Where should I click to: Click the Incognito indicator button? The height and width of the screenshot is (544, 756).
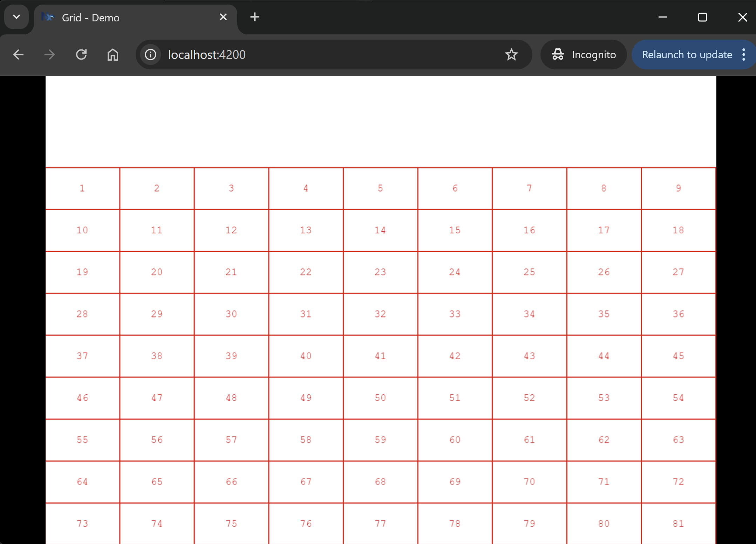tap(584, 55)
